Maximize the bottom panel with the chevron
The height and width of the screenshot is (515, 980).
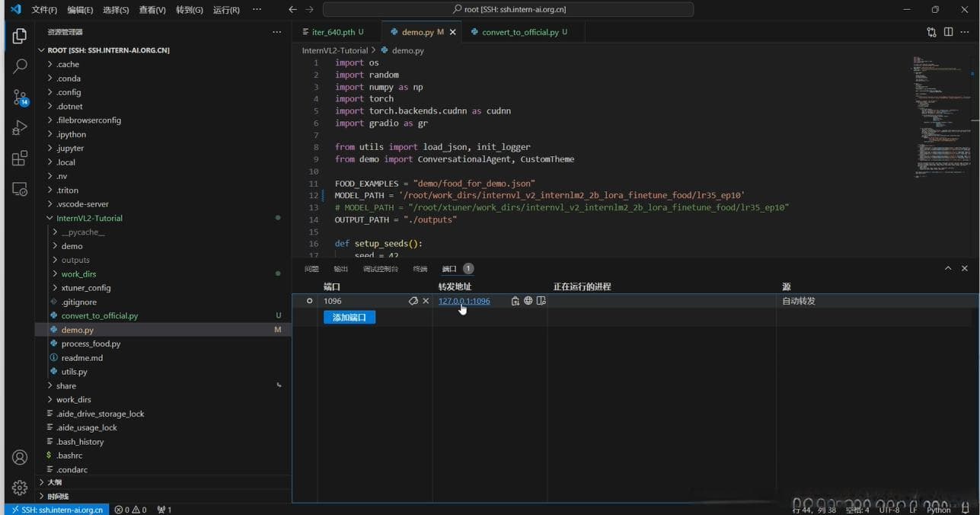click(x=948, y=268)
